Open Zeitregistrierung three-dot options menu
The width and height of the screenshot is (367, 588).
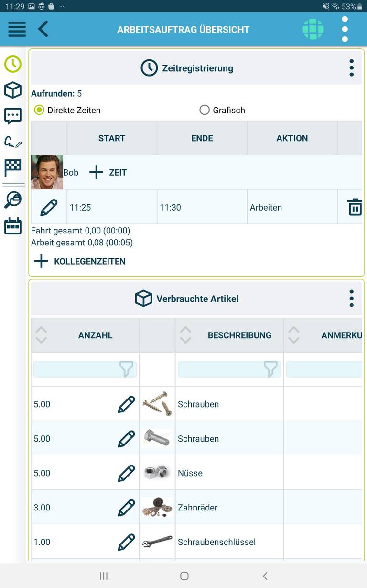click(351, 68)
